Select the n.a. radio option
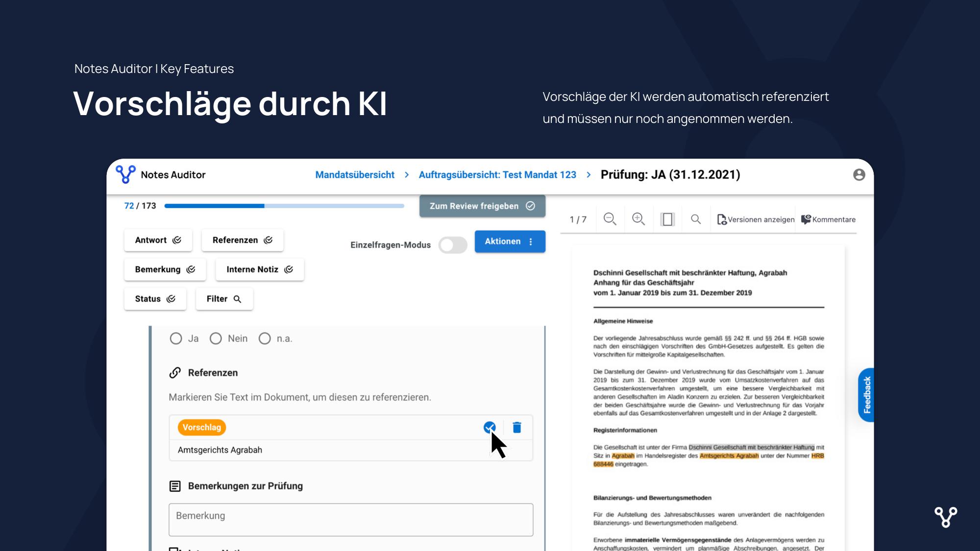This screenshot has height=551, width=980. click(x=265, y=338)
